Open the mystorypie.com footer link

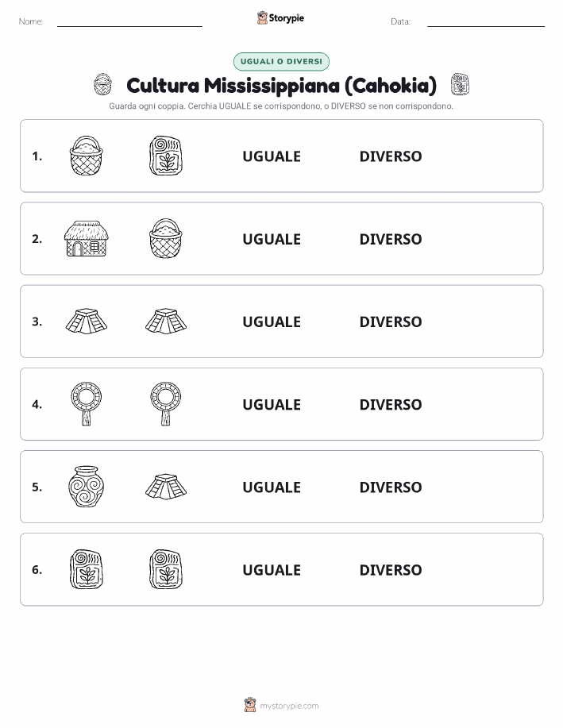tap(281, 705)
